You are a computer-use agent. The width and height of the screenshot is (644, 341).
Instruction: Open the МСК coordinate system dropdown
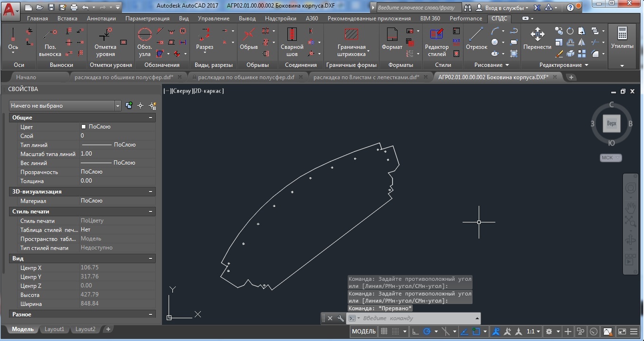pos(610,157)
